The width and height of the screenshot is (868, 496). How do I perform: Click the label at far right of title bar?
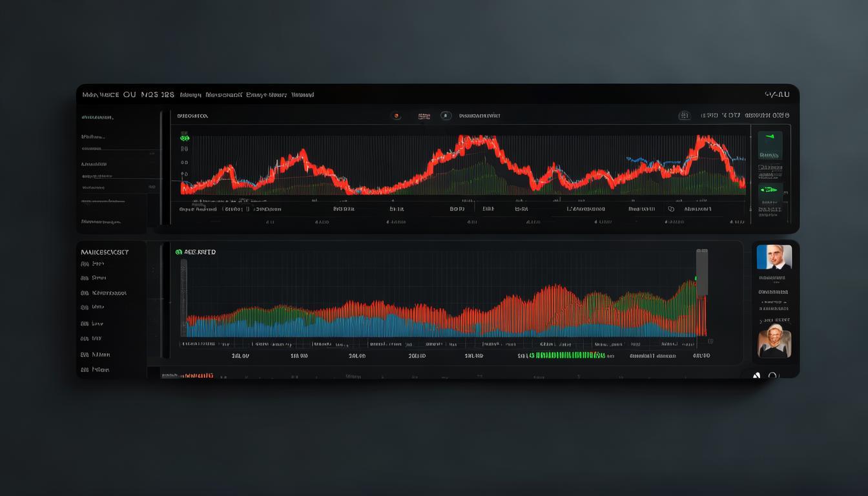777,94
